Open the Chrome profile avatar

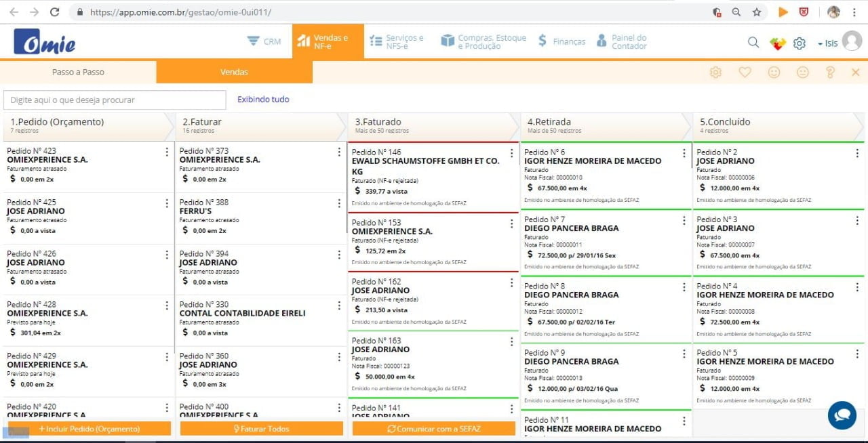click(x=833, y=12)
